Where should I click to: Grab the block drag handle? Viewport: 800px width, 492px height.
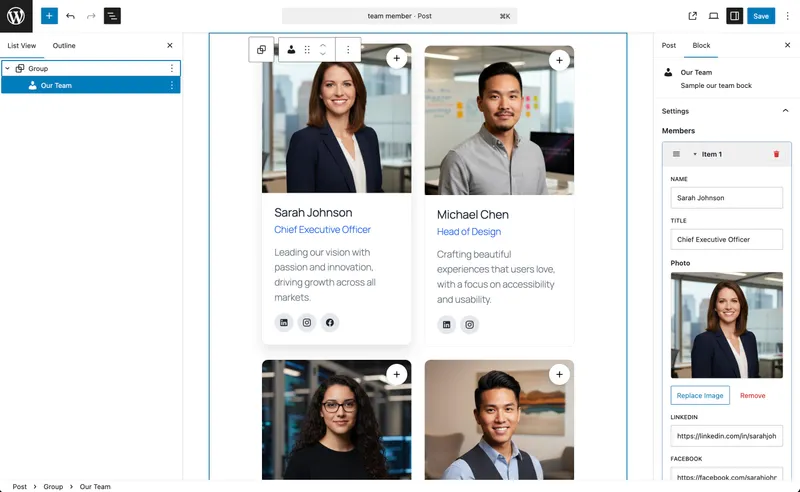coord(307,50)
